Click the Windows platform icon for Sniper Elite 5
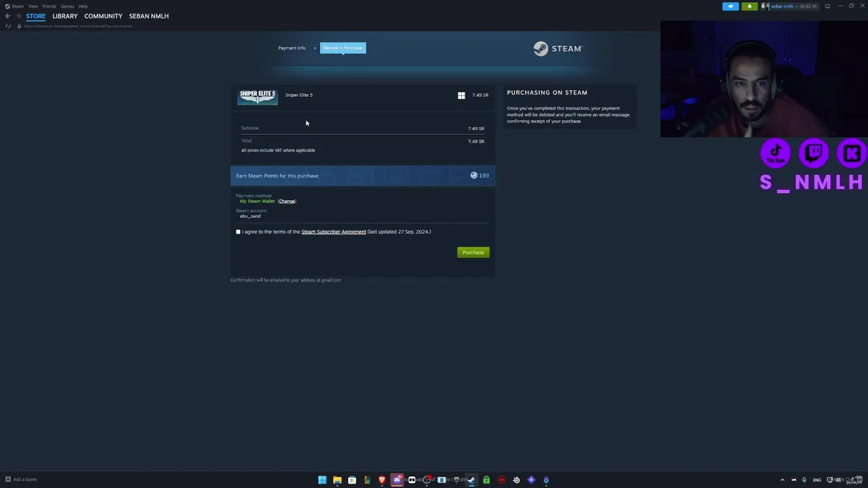 pyautogui.click(x=461, y=96)
